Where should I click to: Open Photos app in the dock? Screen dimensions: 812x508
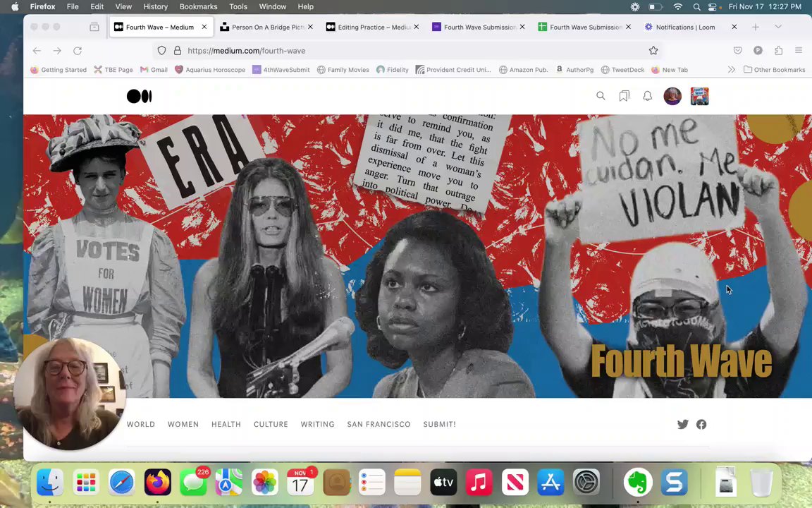[264, 482]
